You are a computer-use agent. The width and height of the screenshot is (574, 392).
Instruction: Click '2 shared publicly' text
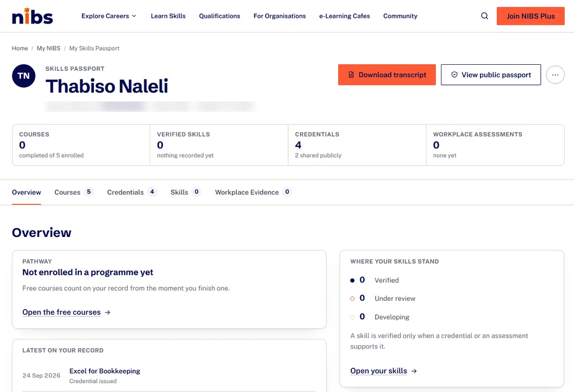pos(318,156)
